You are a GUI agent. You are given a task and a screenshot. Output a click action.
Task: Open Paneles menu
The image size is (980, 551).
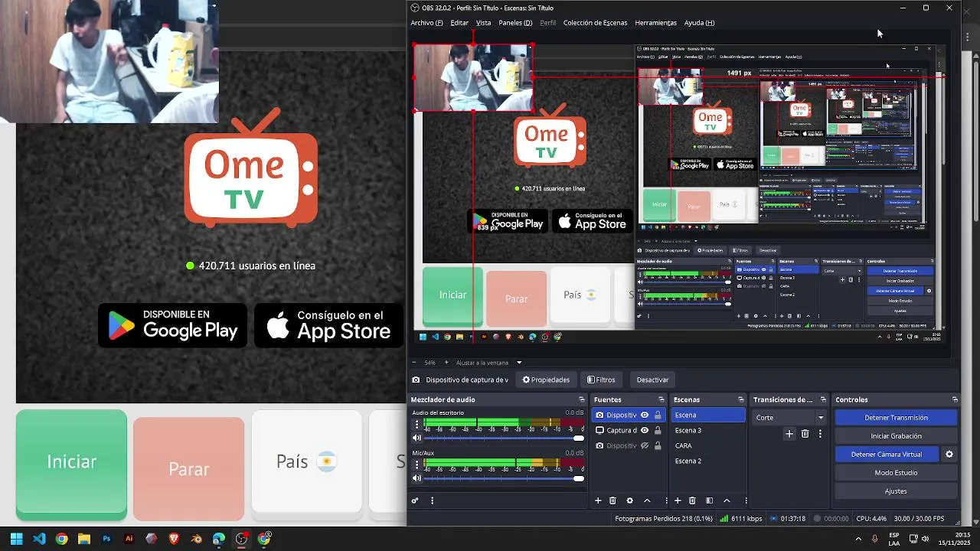point(515,23)
